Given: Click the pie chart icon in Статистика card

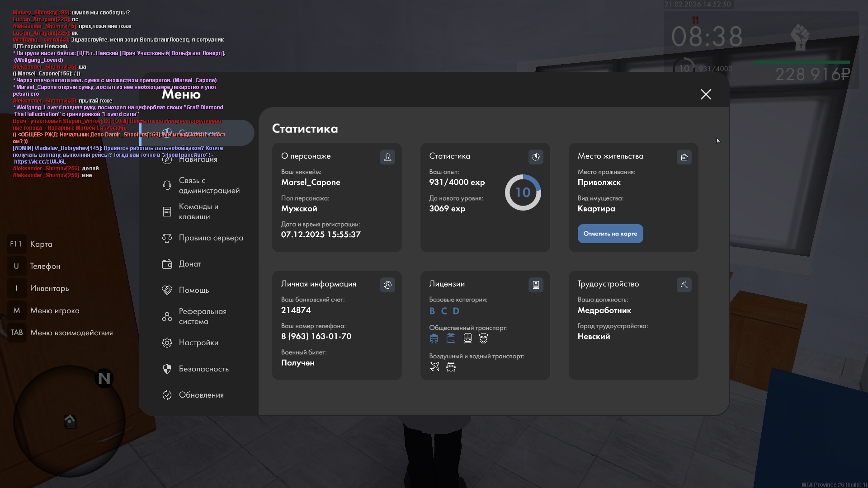Looking at the screenshot, I should [x=536, y=157].
